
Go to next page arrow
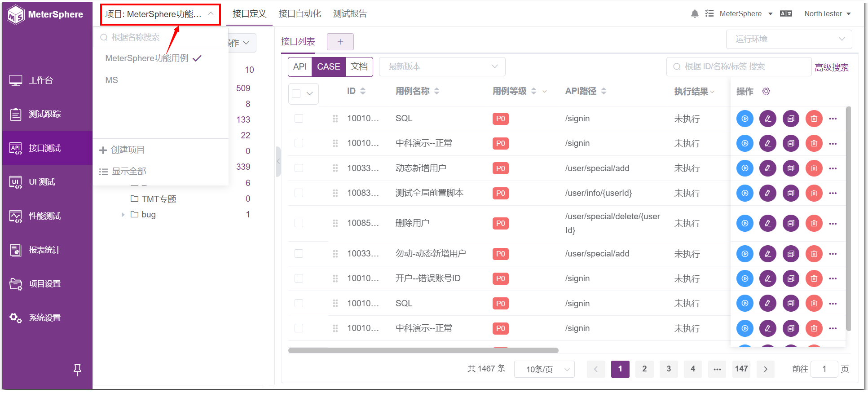[766, 369]
